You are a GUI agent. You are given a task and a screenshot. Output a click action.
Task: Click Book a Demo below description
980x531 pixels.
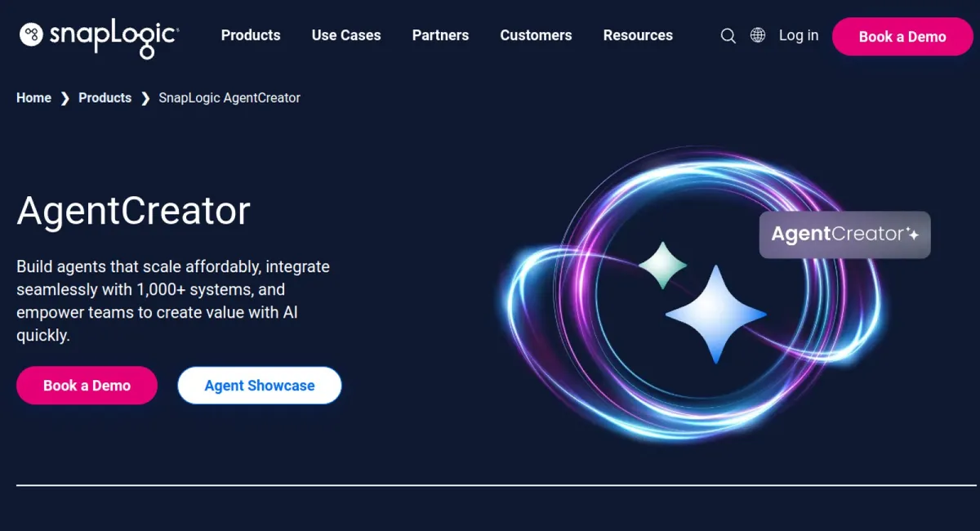(x=87, y=386)
